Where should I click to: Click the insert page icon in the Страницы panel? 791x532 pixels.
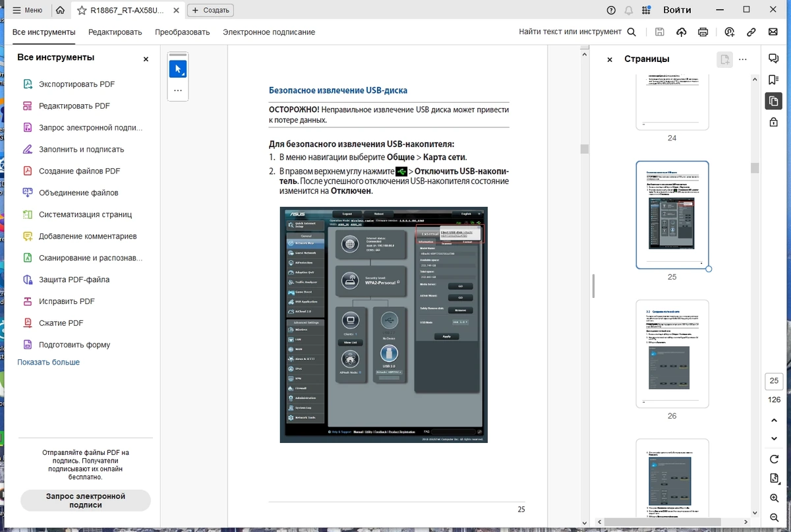pyautogui.click(x=724, y=59)
